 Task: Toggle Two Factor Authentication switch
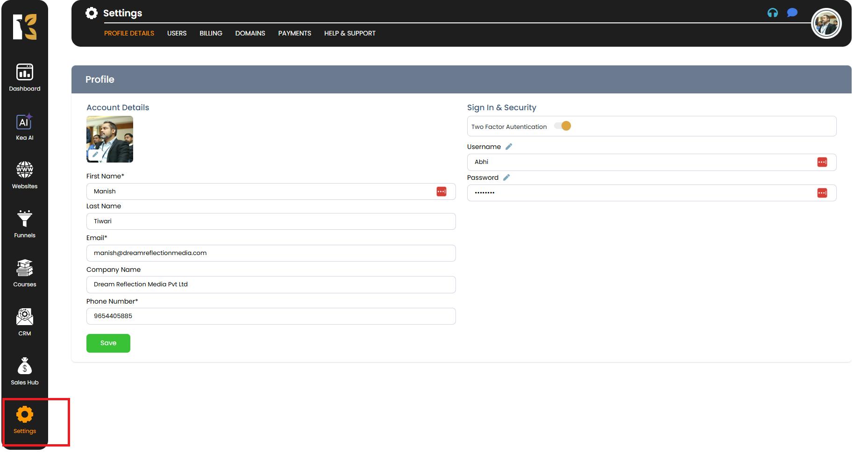(x=562, y=126)
